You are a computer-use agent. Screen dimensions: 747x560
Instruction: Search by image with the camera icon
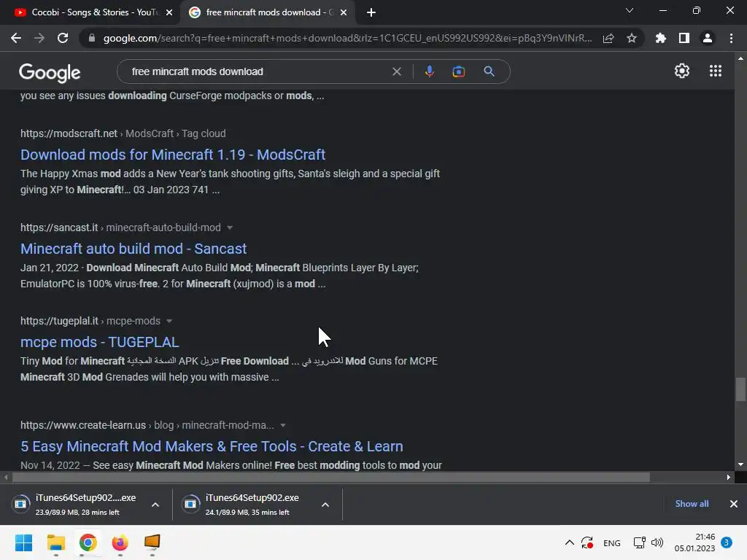click(x=458, y=71)
